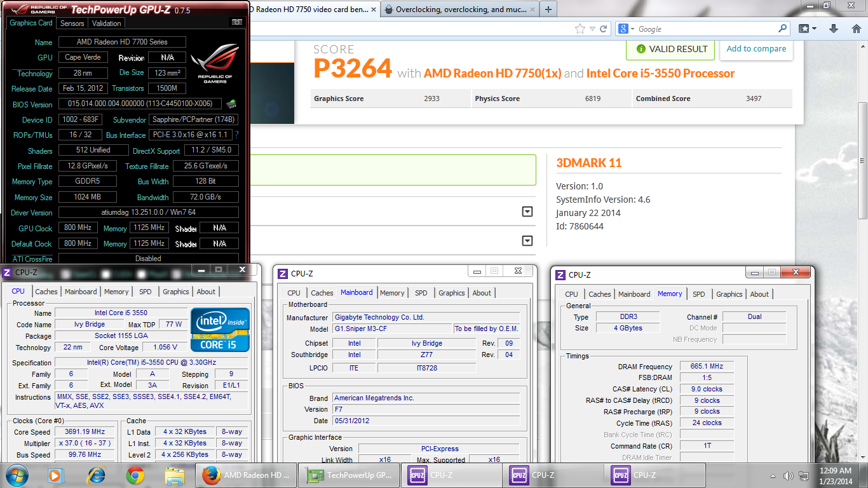Open the Validation tab in GPU-Z

point(106,23)
